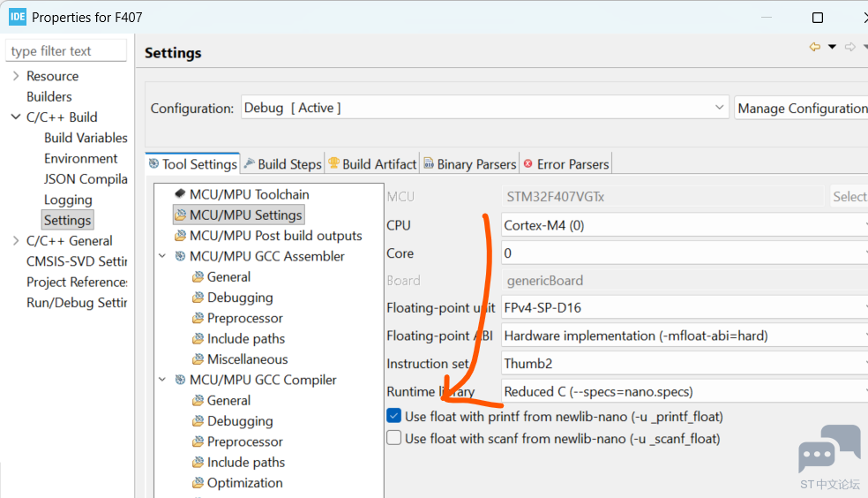Collapse the MCU/MPU GCC Assembler node
Screen dimensions: 868x498
[x=162, y=256]
